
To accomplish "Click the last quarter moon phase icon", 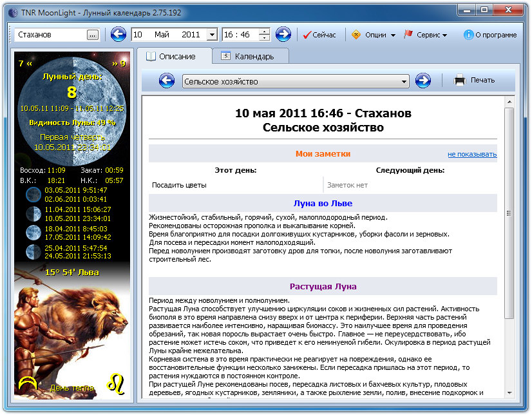I will (x=33, y=252).
